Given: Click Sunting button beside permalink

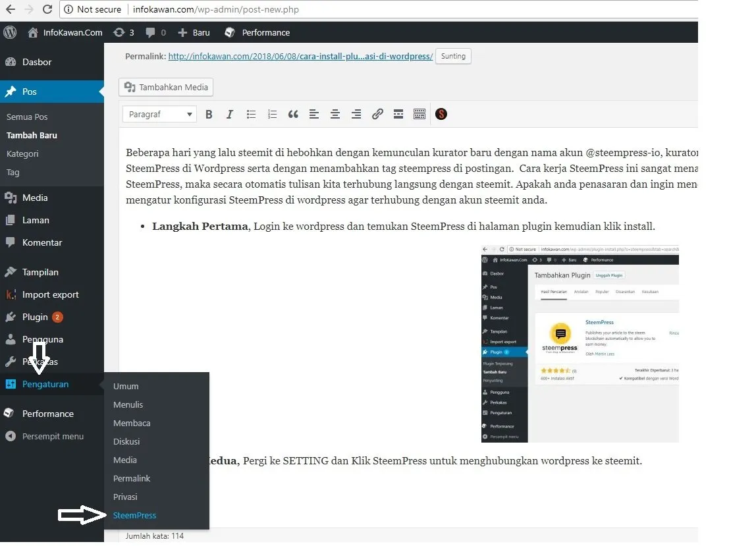Looking at the screenshot, I should point(453,56).
